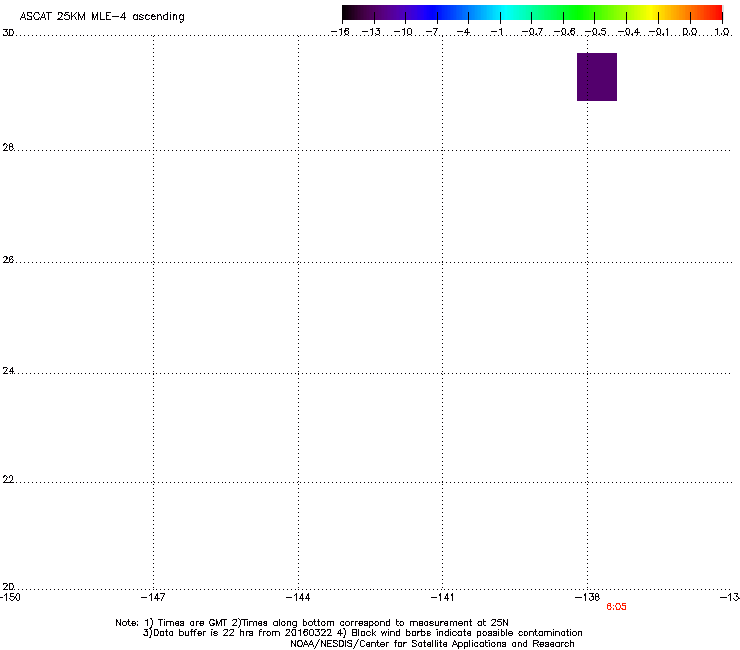Click the -0.7 color scale value
Viewport: 740px width, 650px height.
point(532,32)
